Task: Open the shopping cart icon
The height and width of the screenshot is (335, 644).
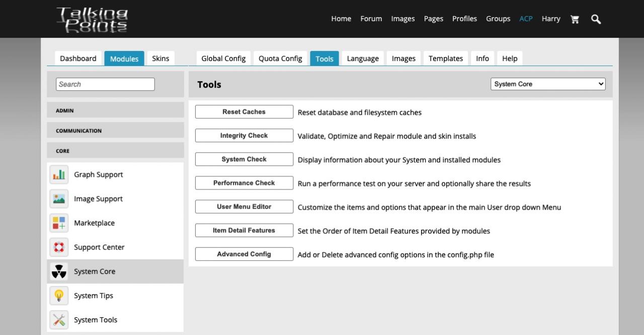Action: tap(575, 19)
